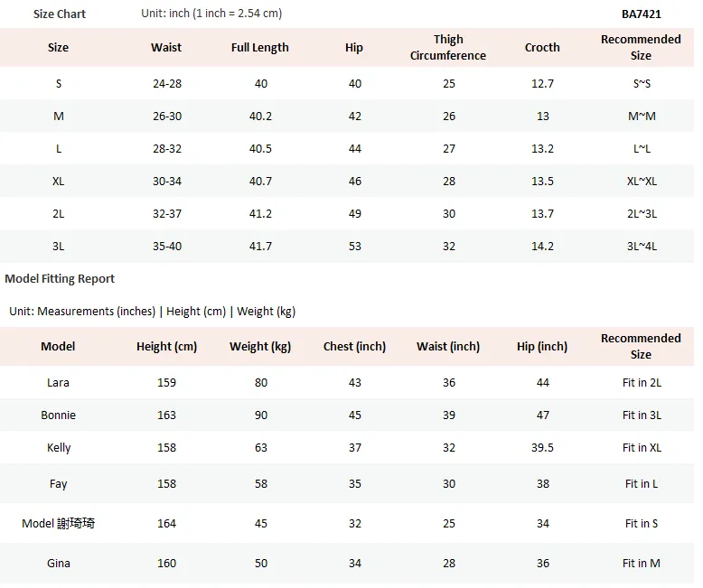The image size is (703, 588).
Task: Click the 3L~4L recommended size cell
Action: [x=642, y=246]
